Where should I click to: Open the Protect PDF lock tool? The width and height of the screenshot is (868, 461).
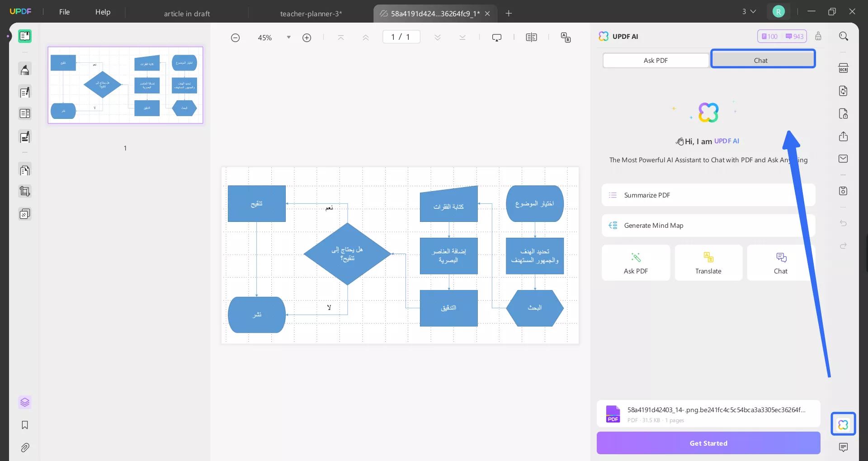(843, 113)
